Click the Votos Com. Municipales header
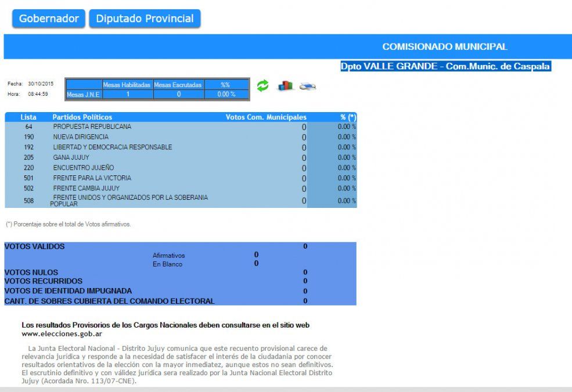The height and width of the screenshot is (392, 572). coord(266,117)
